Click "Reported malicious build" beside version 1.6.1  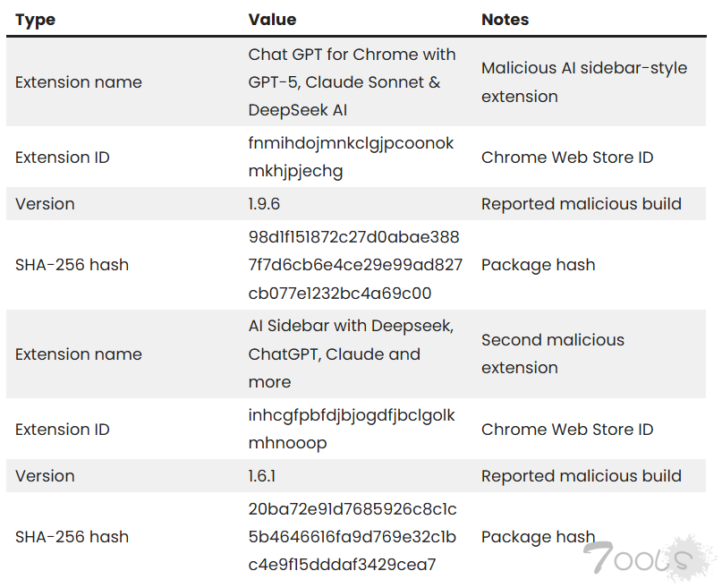(x=581, y=476)
